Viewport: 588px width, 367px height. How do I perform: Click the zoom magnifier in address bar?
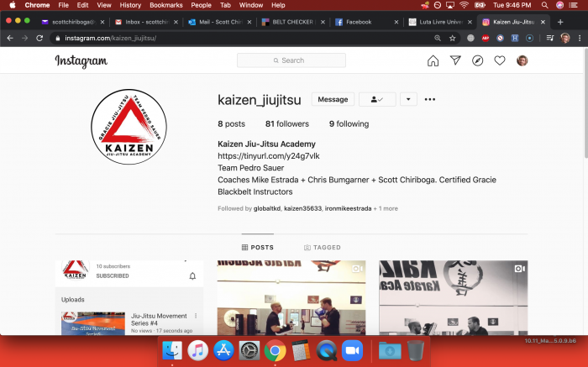pos(438,38)
